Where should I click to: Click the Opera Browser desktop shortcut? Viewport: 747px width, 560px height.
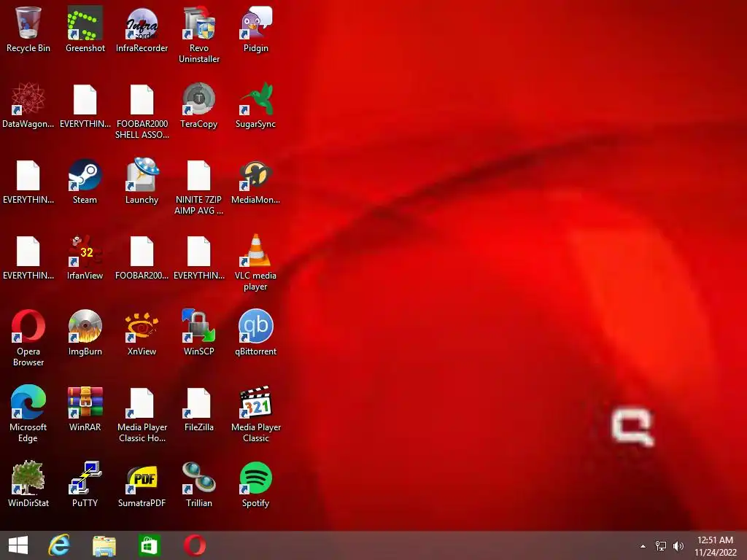(28, 326)
